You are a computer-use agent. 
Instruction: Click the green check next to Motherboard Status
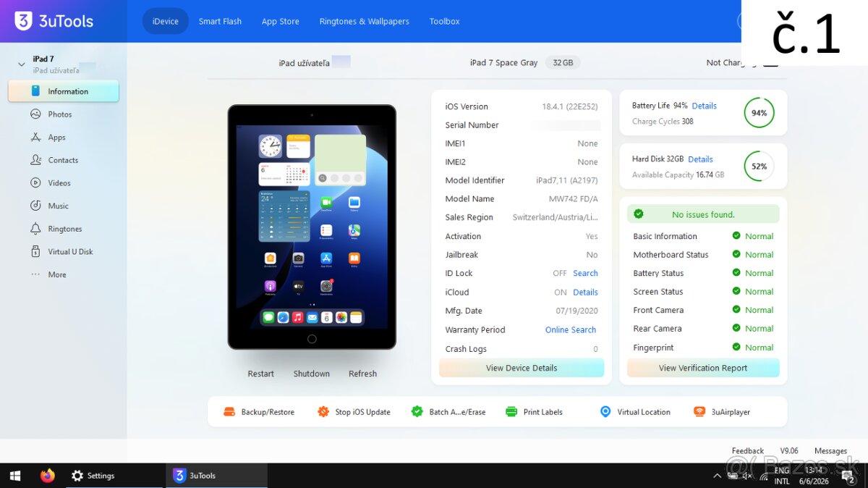pos(736,254)
